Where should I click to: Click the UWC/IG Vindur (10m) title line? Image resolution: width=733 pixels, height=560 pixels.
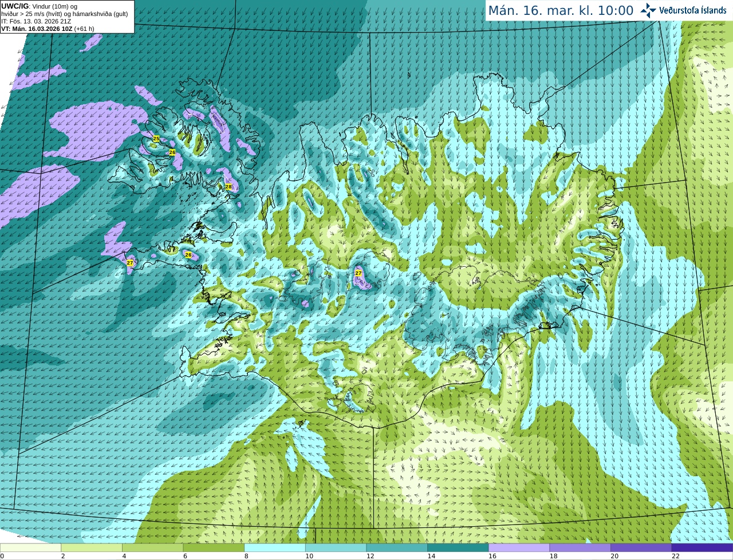[39, 6]
